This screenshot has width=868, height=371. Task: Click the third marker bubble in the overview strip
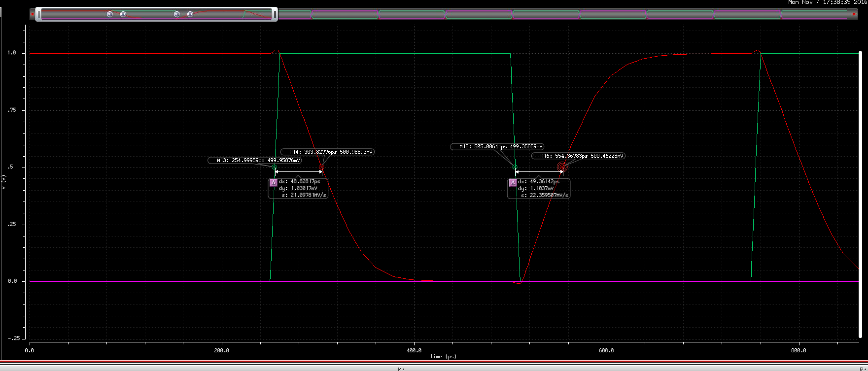click(x=177, y=14)
